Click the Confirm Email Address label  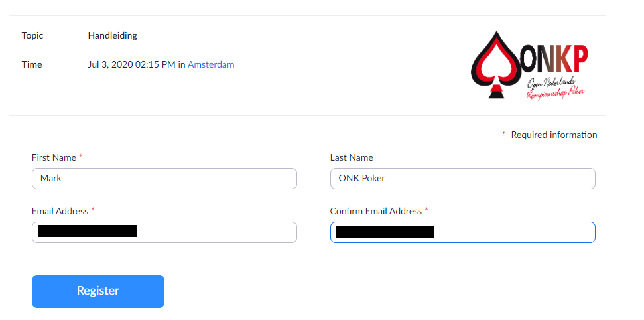[375, 211]
